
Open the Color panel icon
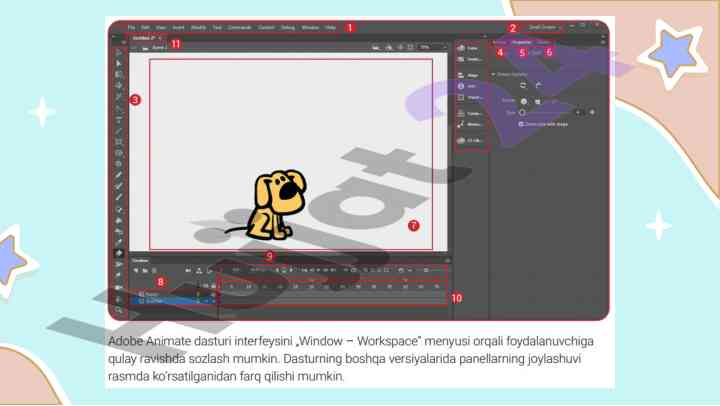click(x=469, y=48)
